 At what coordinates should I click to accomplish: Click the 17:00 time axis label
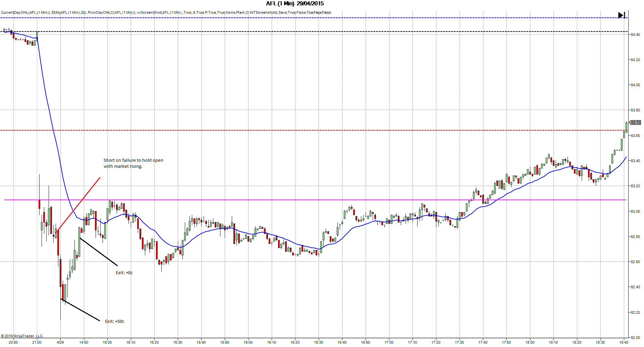(x=389, y=342)
